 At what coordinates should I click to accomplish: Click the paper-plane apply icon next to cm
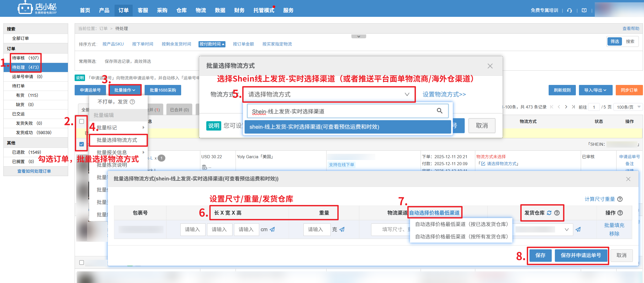click(272, 229)
